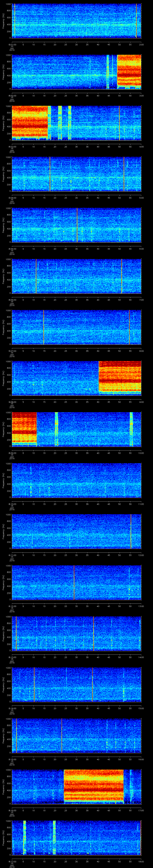Open the spectrogram panel starting at 8:05:00
This screenshot has height=868, width=153.
(76, 225)
